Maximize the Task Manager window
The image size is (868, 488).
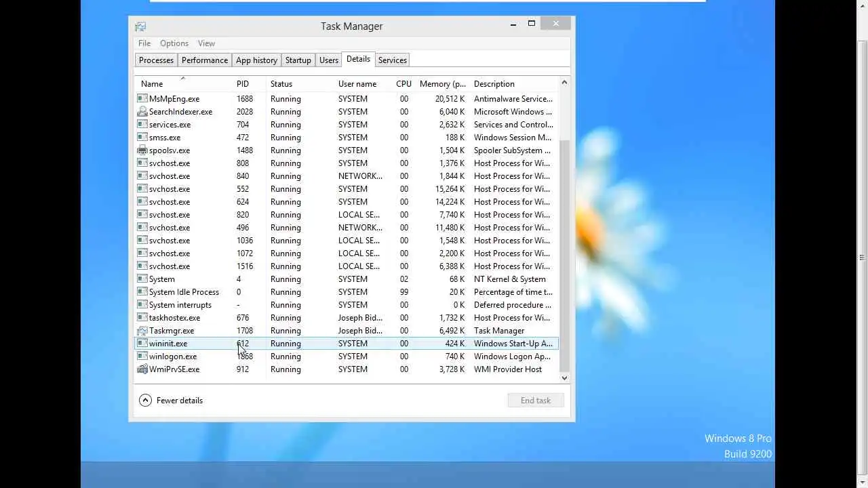click(x=532, y=24)
